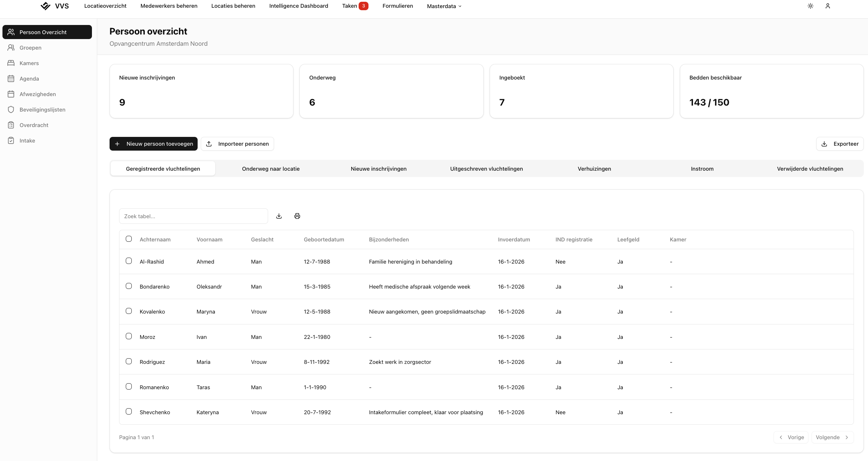The height and width of the screenshot is (461, 868).
Task: Open Intake sidebar item
Action: point(27,141)
